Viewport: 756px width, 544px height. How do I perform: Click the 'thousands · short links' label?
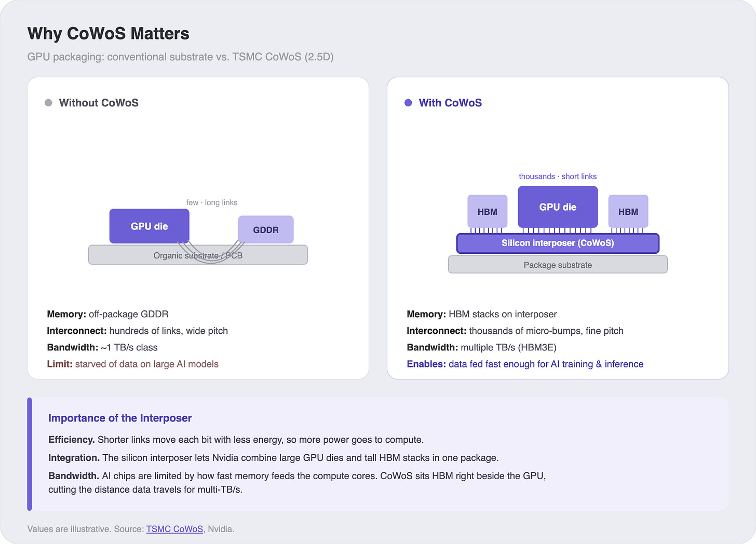pyautogui.click(x=558, y=176)
